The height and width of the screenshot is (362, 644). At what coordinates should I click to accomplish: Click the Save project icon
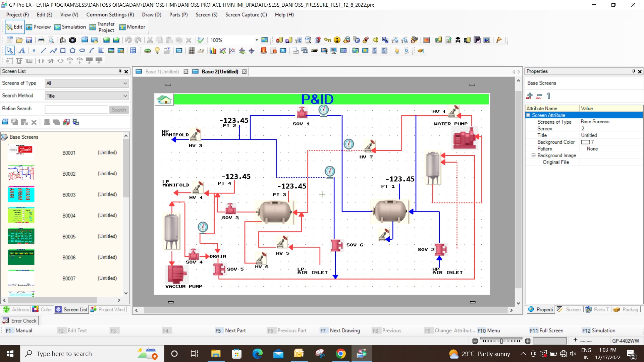[29, 40]
